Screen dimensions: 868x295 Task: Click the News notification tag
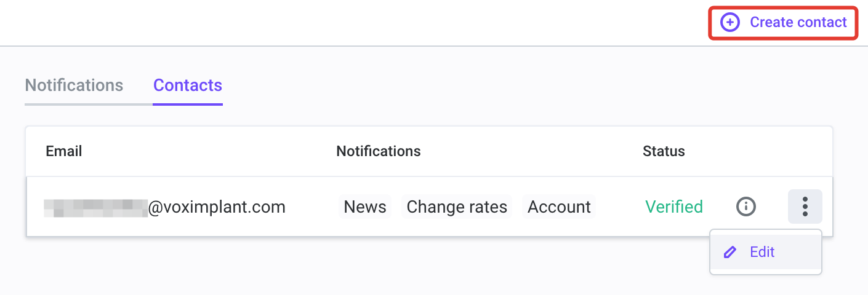pyautogui.click(x=365, y=207)
